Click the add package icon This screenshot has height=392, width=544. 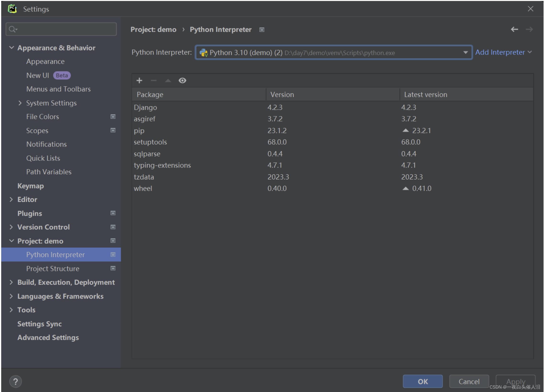[139, 80]
